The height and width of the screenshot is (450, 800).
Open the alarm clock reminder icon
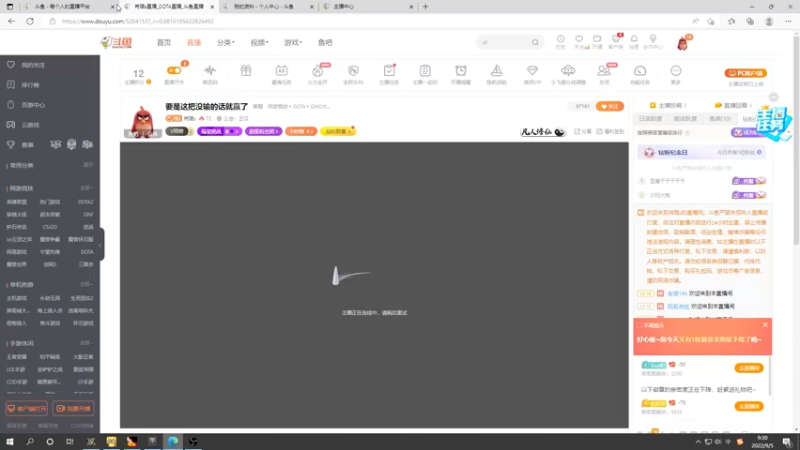[x=461, y=70]
